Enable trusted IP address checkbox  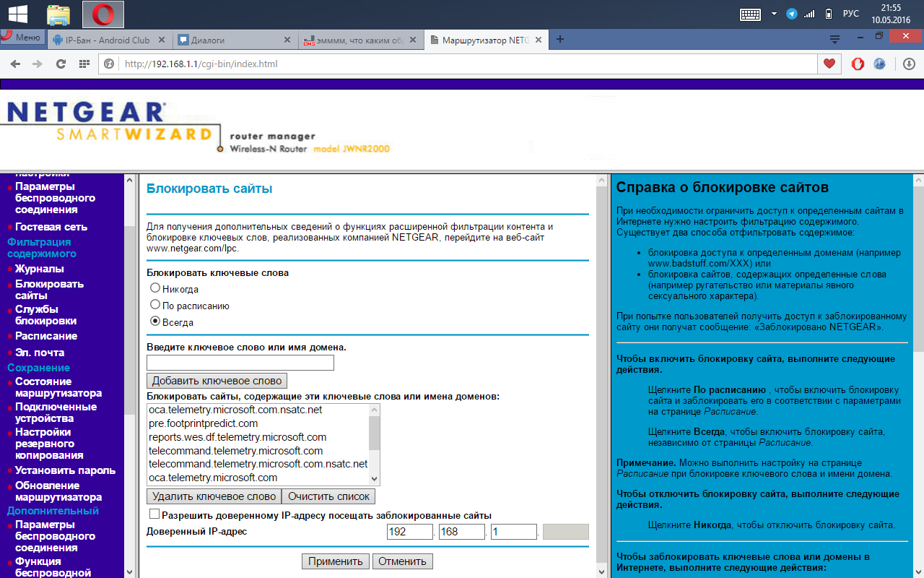click(154, 514)
